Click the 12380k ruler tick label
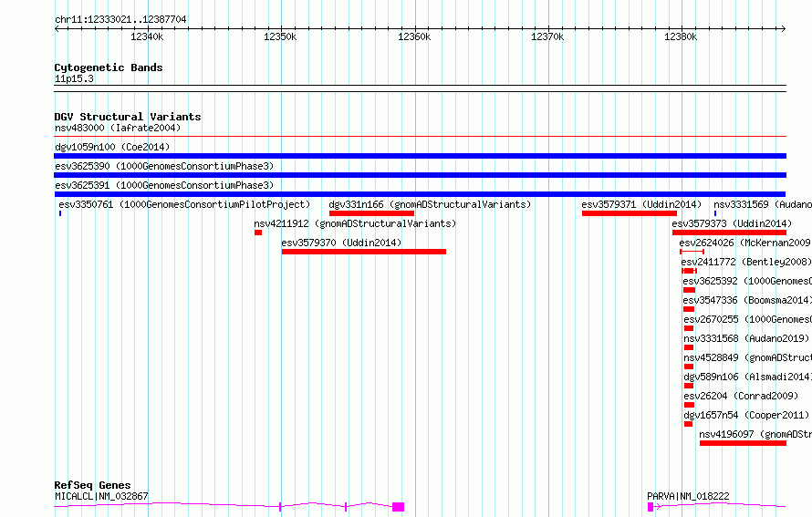This screenshot has width=812, height=517. pos(681,36)
